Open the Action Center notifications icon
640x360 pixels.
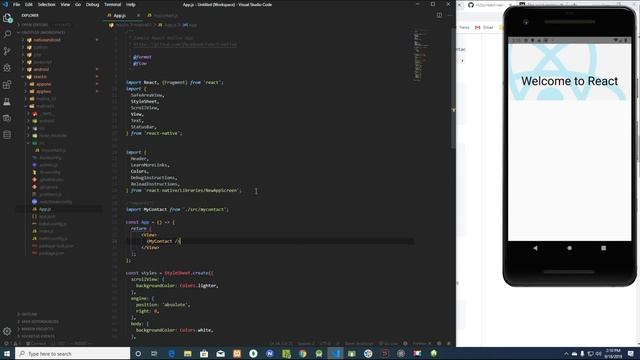(x=631, y=353)
